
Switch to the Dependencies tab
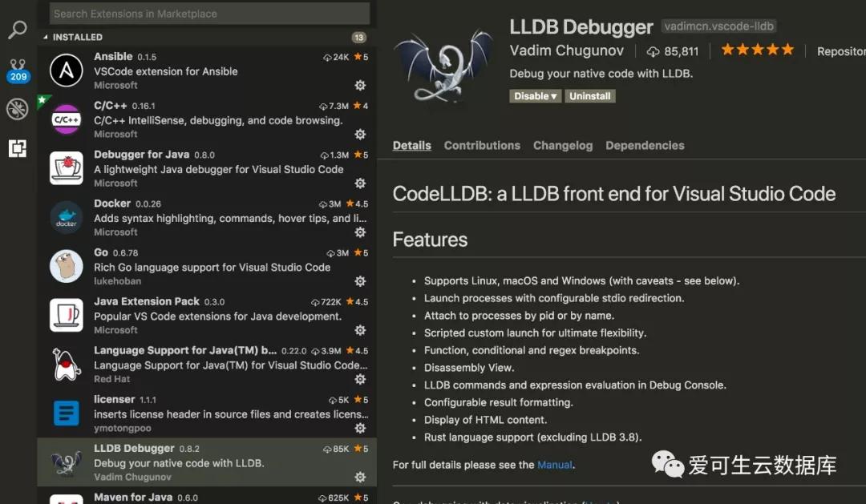tap(645, 145)
